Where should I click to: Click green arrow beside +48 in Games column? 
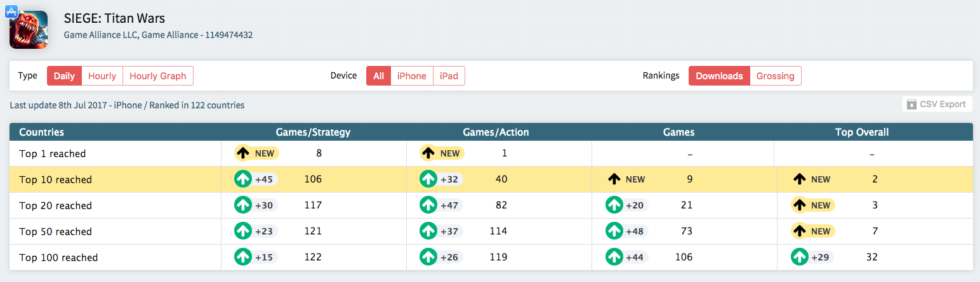[x=614, y=231]
